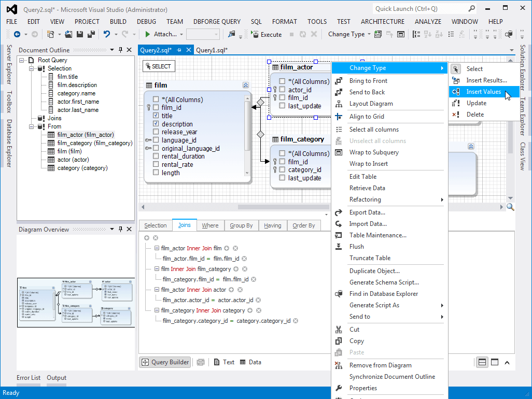
Task: Remove the film_actor.actor_id = actor.actor_id condition
Action: point(258,300)
